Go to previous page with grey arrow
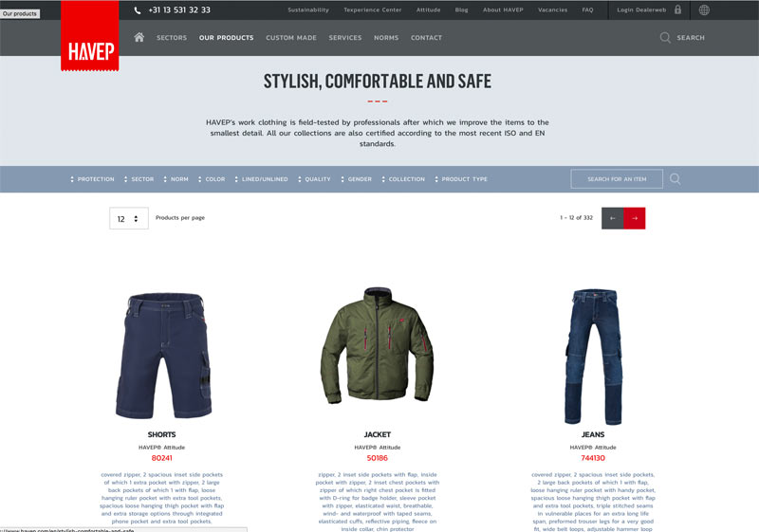Screen dimensions: 759x532 [612, 218]
